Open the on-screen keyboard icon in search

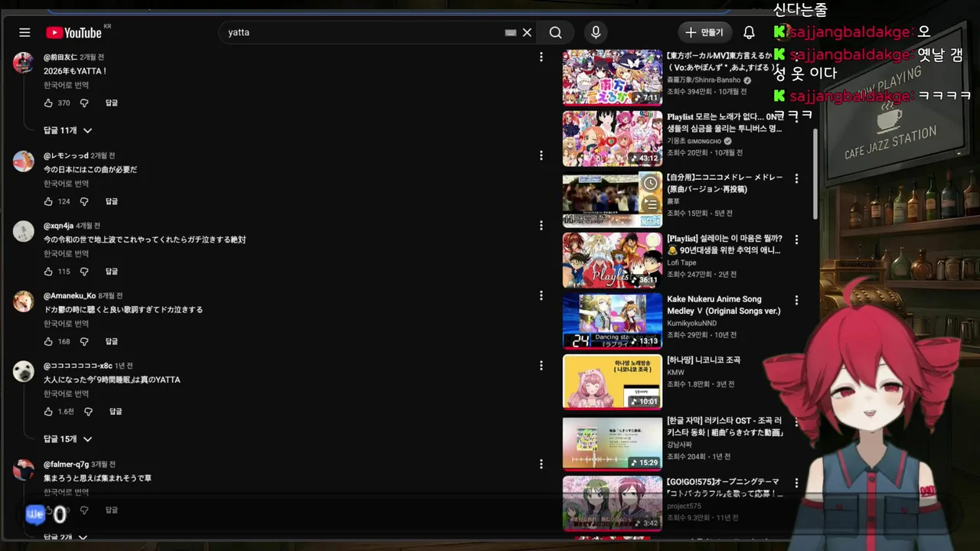tap(511, 32)
